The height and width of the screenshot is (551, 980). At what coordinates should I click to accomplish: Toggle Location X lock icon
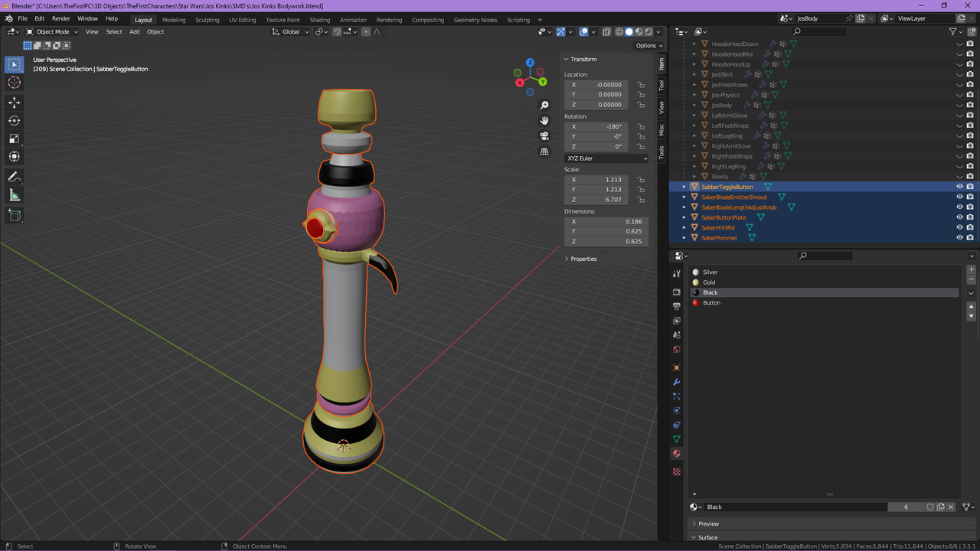click(641, 85)
